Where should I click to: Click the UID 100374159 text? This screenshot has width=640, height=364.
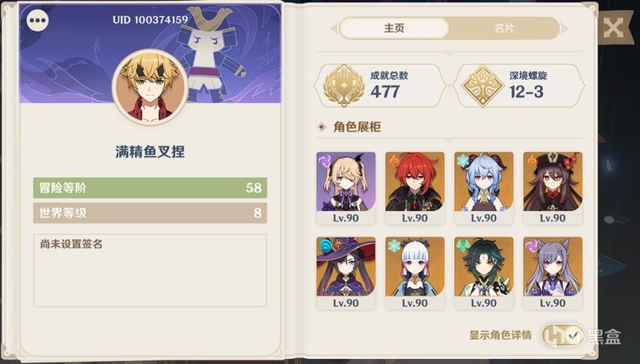(150, 19)
